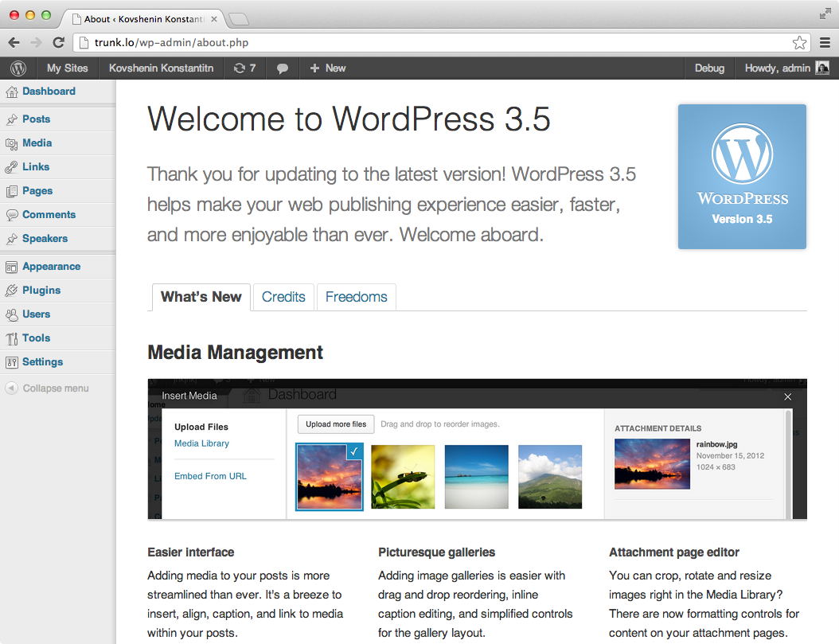Screen dimensions: 839x644
Task: Click the Collapse menu label
Action: coord(56,388)
